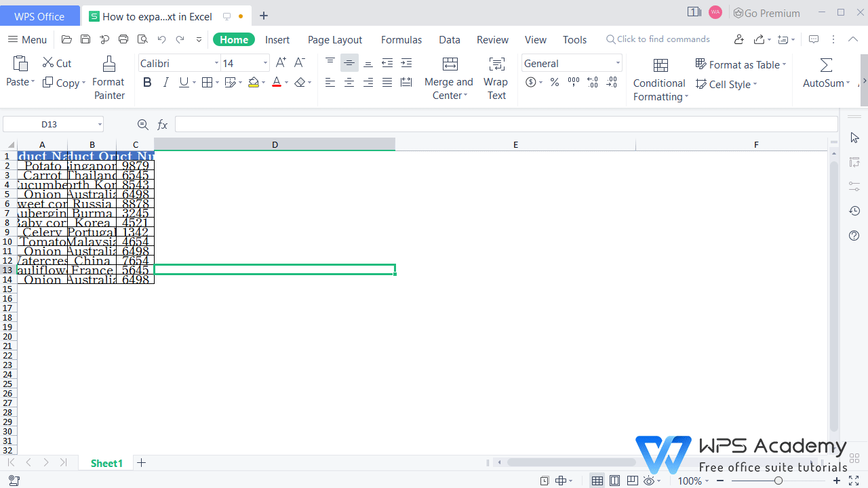Toggle bold formatting
Screen dimensions: 868x488
coord(147,82)
